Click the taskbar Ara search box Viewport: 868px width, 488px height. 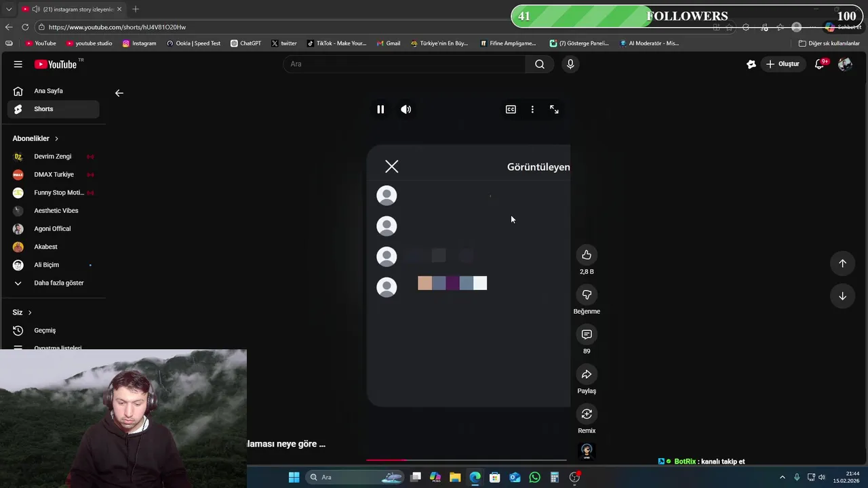coord(356,477)
